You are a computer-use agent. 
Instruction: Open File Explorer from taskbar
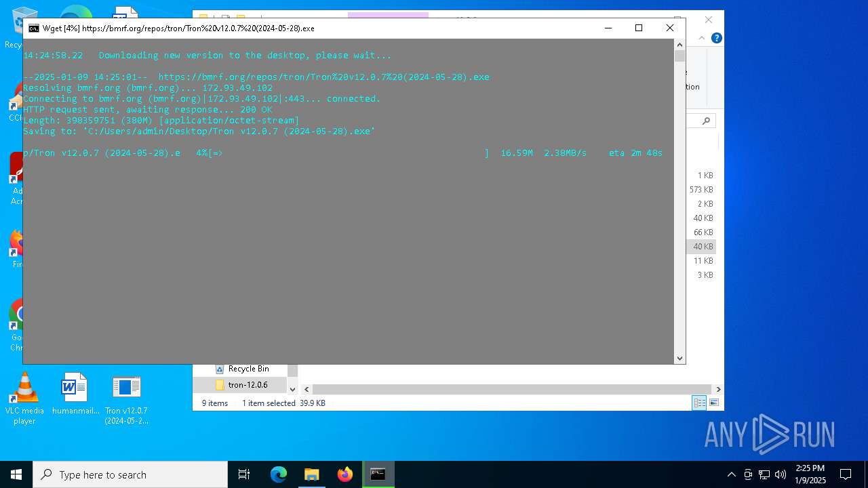tap(312, 474)
